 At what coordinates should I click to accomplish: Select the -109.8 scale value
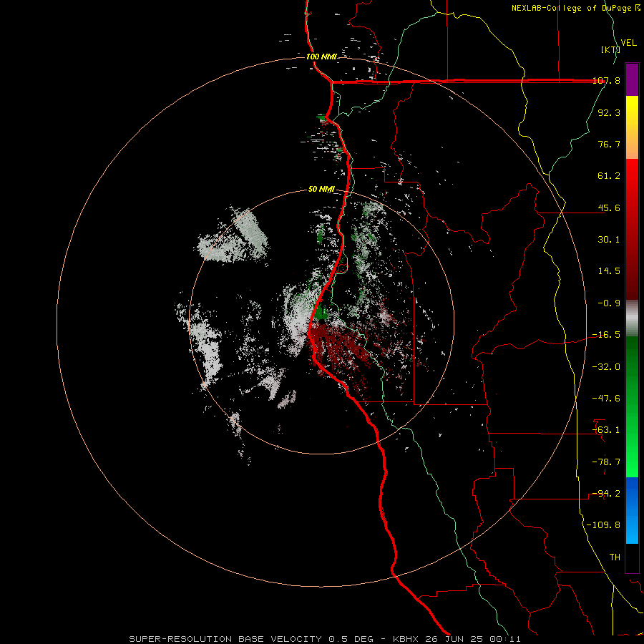[x=603, y=525]
